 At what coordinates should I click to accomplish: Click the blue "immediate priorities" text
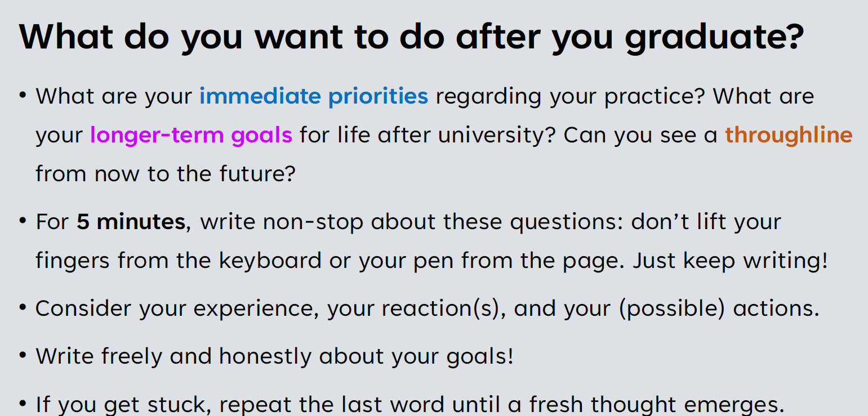point(314,96)
